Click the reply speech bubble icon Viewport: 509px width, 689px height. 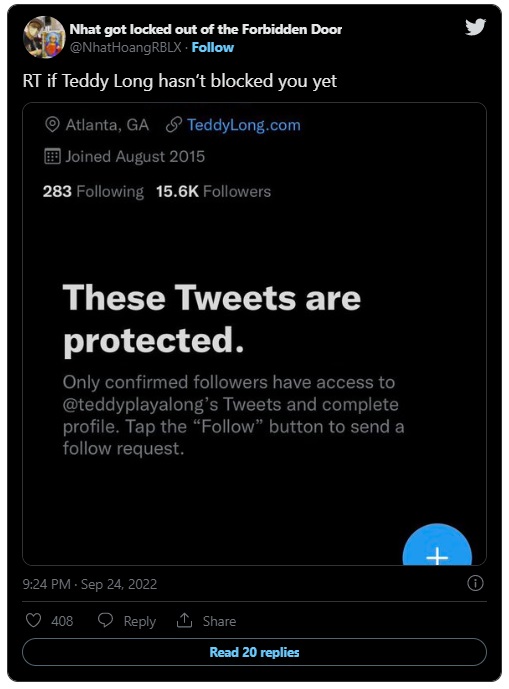coord(105,620)
